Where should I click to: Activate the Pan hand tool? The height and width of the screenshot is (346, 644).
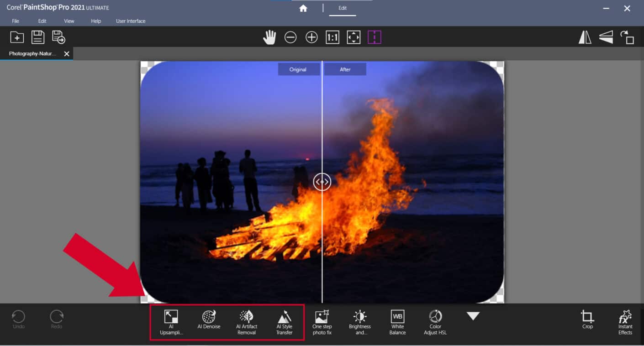[x=269, y=37]
